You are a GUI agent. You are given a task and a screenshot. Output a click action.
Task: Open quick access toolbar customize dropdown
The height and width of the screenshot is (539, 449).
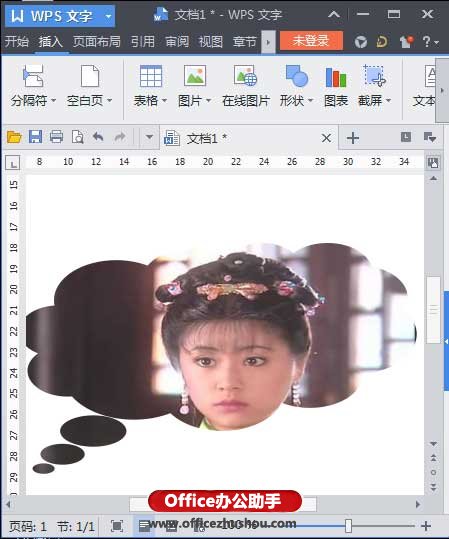(149, 137)
